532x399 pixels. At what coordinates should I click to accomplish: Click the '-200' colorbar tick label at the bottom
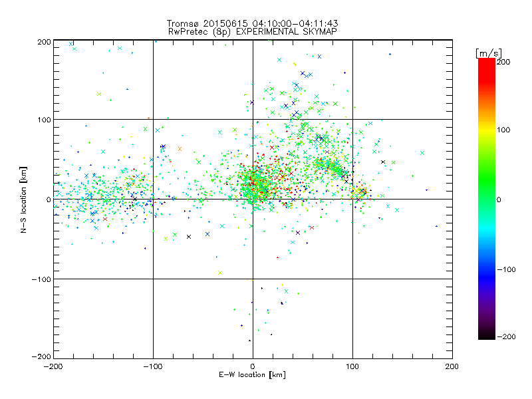[506, 337]
